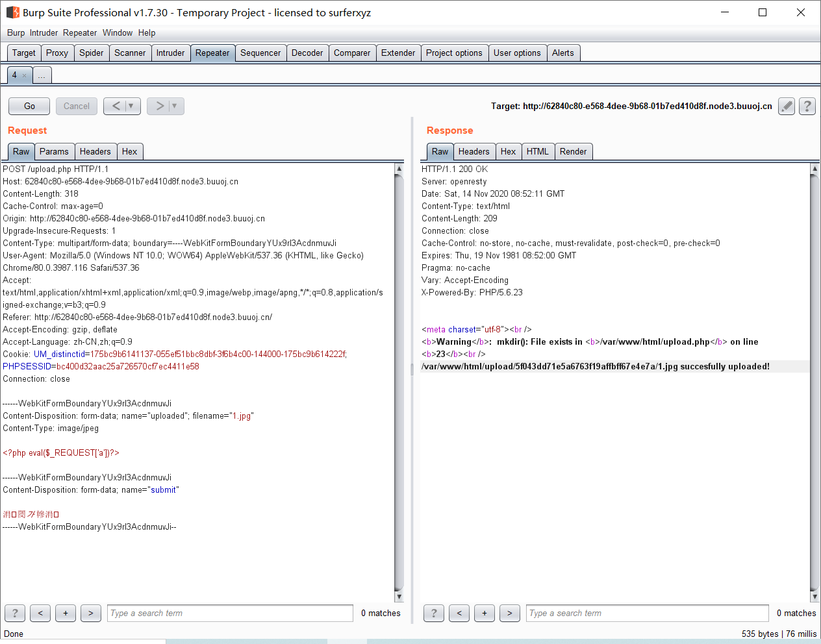Click the 'HTTP/1.1 200 OK' response line

(x=455, y=169)
